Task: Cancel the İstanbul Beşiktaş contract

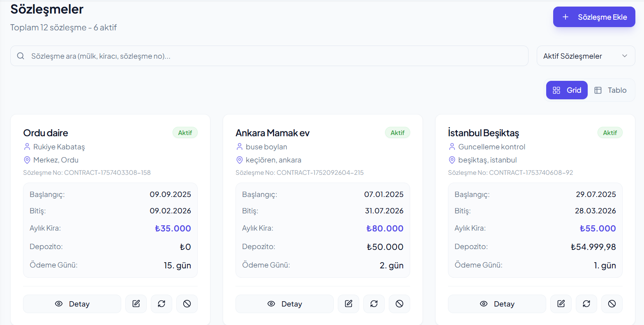Action: [x=612, y=304]
